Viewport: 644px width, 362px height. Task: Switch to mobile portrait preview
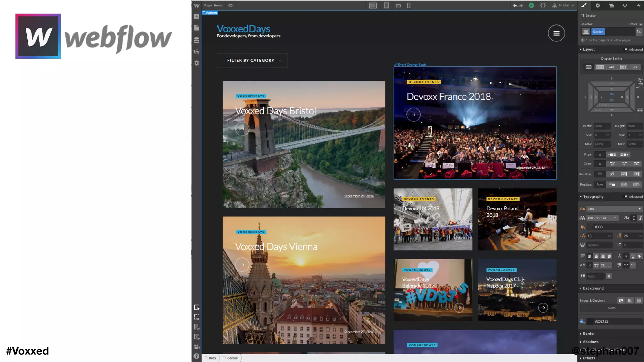point(408,5)
